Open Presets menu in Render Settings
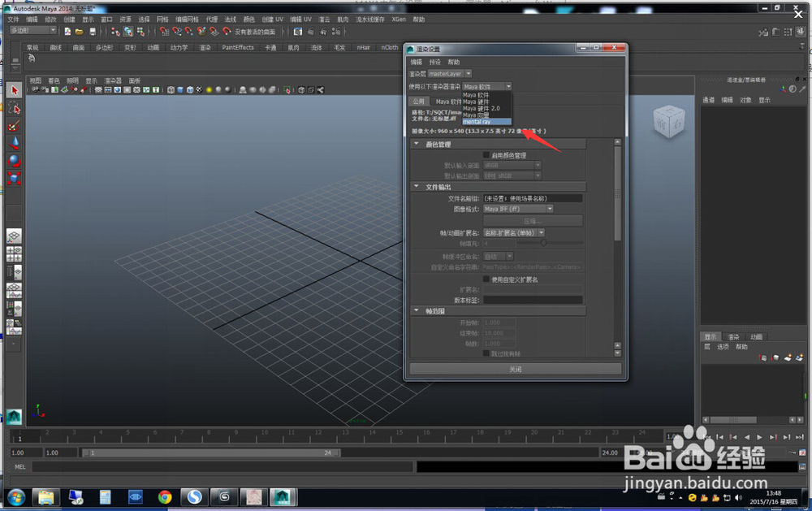This screenshot has height=511, width=812. (435, 62)
